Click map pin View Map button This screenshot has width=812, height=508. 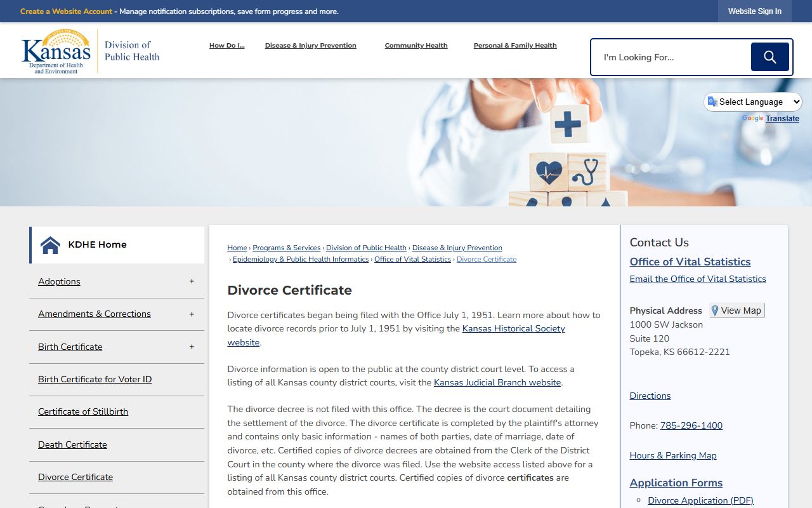737,311
